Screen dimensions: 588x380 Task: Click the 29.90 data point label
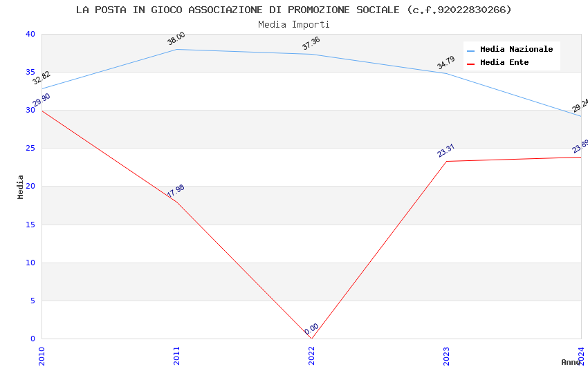[42, 100]
